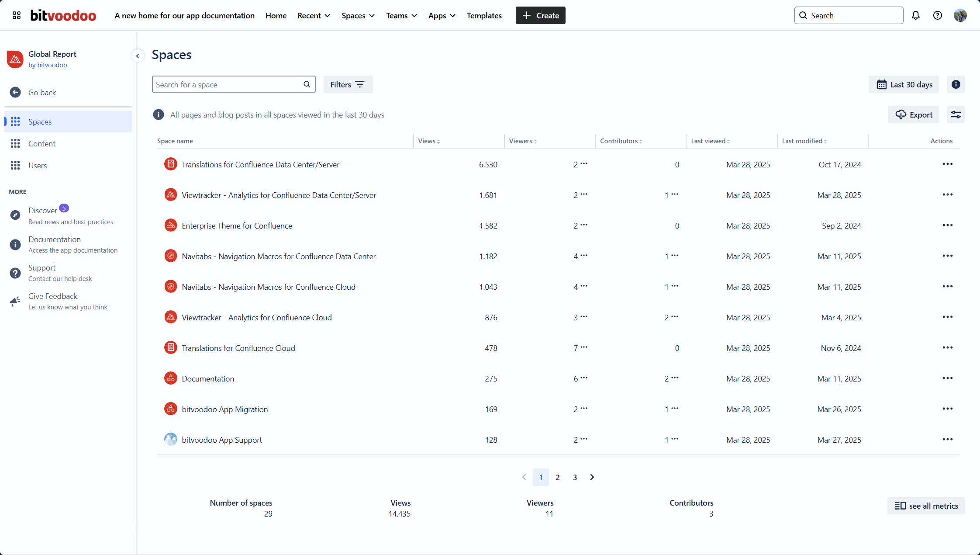Open actions menu for Enterprise Theme row
Screen dimensions: 980x555
coord(947,225)
